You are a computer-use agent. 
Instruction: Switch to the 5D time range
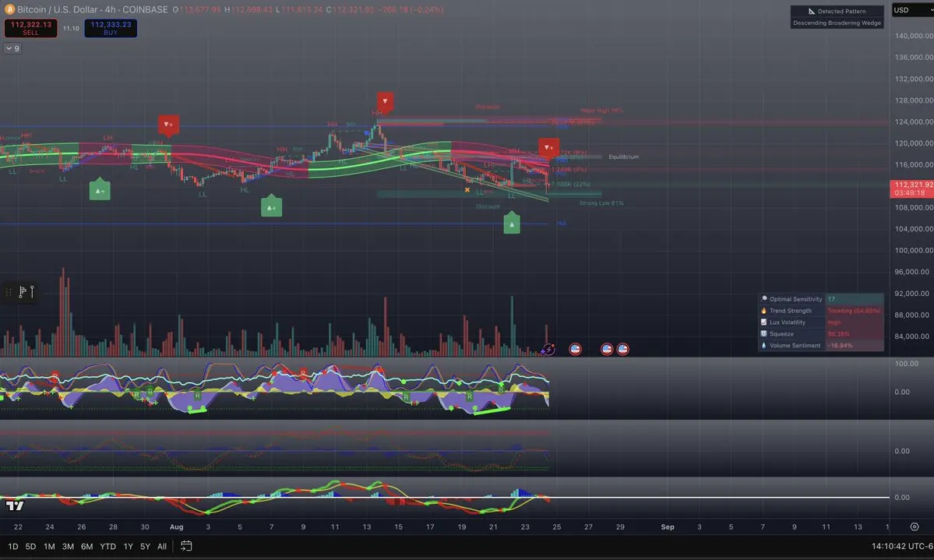coord(30,546)
